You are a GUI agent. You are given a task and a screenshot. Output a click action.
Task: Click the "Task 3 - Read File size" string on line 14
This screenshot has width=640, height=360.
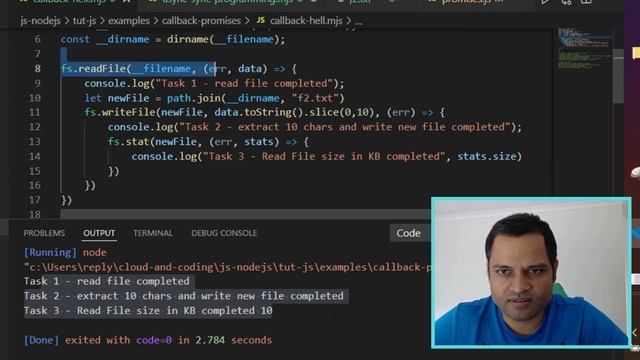tap(324, 156)
